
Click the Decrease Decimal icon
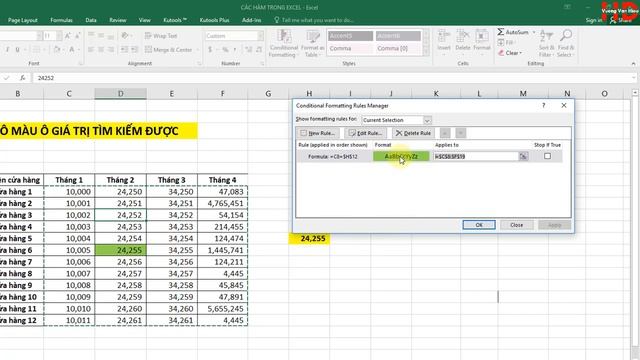[258, 50]
